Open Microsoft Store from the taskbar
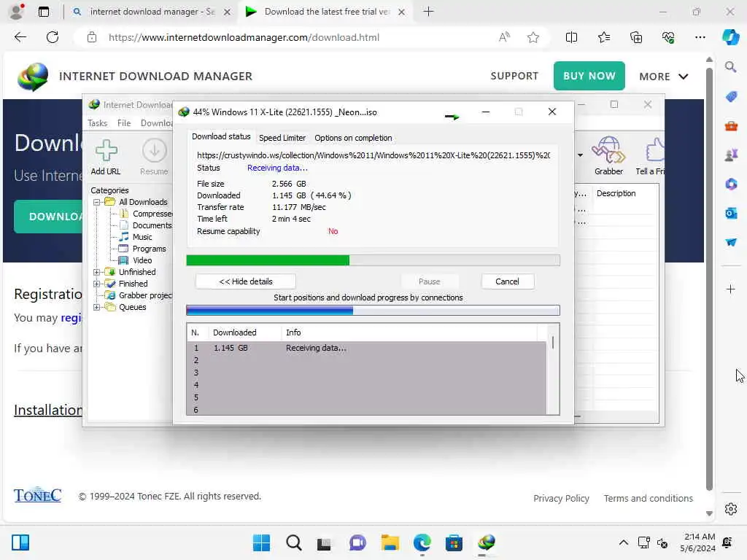Viewport: 747px width, 560px height. click(x=454, y=542)
